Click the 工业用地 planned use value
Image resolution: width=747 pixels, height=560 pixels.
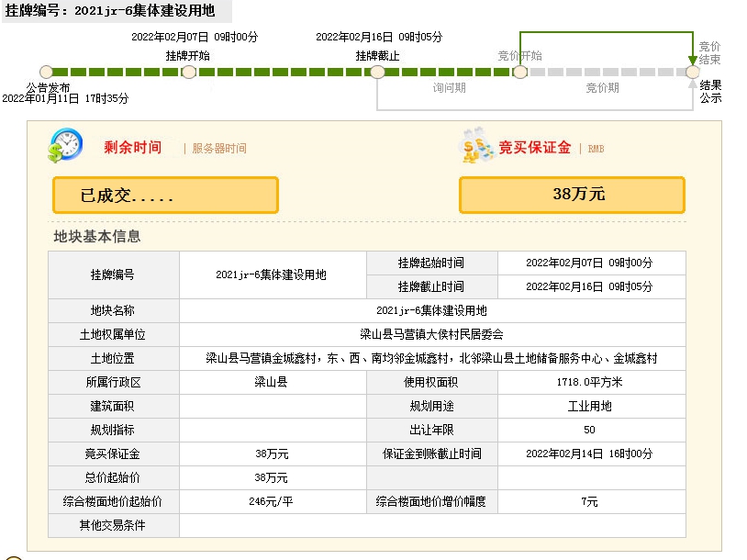coord(589,406)
